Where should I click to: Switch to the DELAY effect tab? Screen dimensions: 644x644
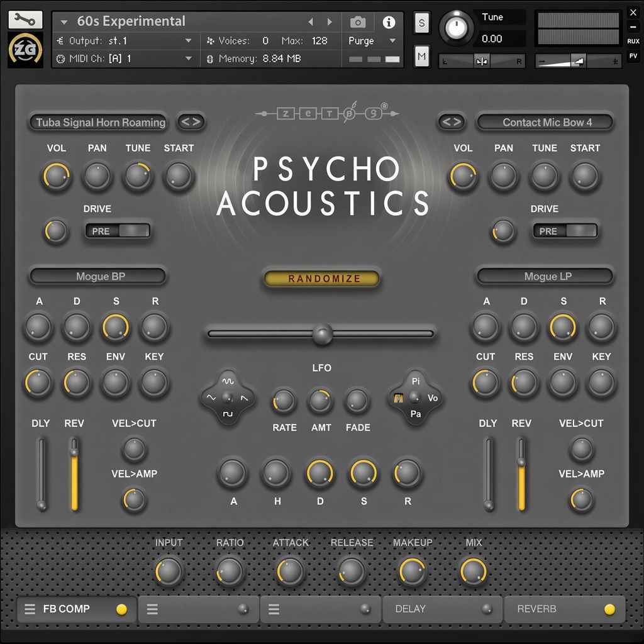442,609
